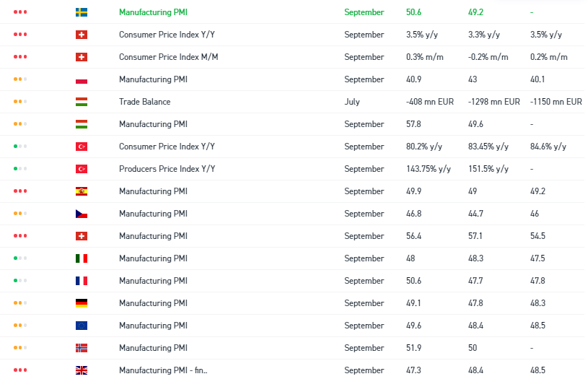Viewport: 588px width, 379px height.
Task: Click the 143.75% y/y value
Action: coord(429,169)
